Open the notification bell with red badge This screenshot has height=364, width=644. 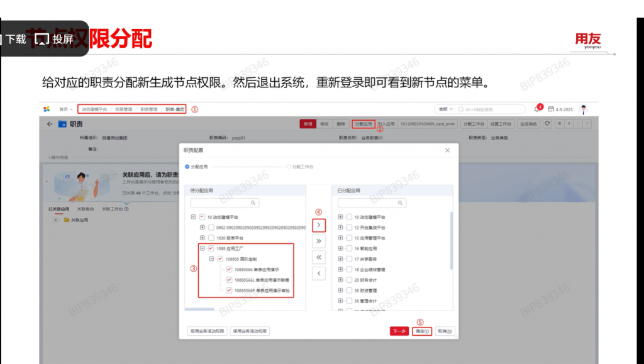click(537, 109)
